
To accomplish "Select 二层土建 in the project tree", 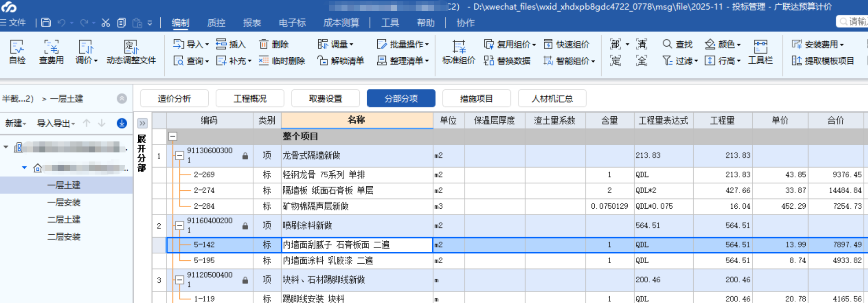I will coord(64,219).
